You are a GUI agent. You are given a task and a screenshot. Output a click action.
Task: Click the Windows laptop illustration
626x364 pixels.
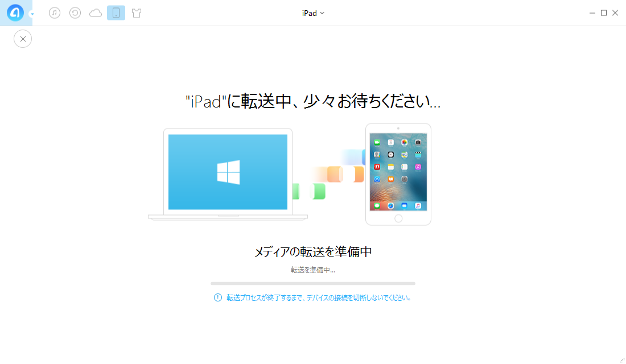(228, 174)
